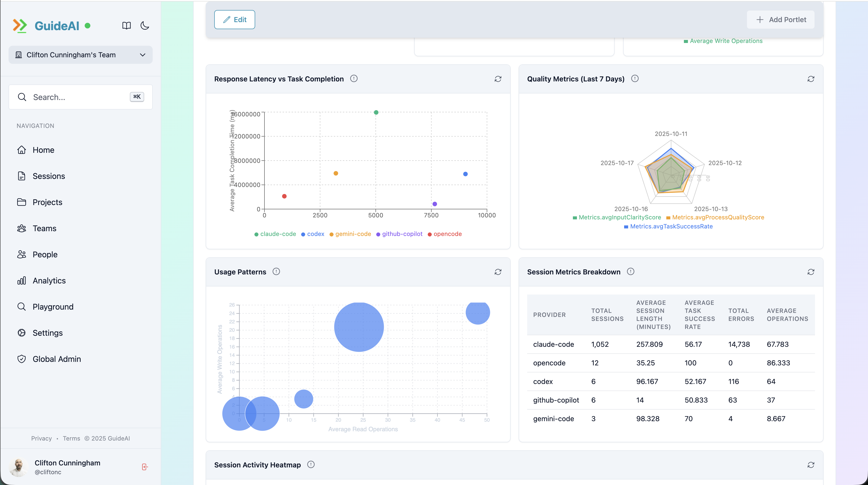Toggle Metrics.avgTaskSuccessRate legend entry
Image resolution: width=868 pixels, height=485 pixels.
click(668, 226)
